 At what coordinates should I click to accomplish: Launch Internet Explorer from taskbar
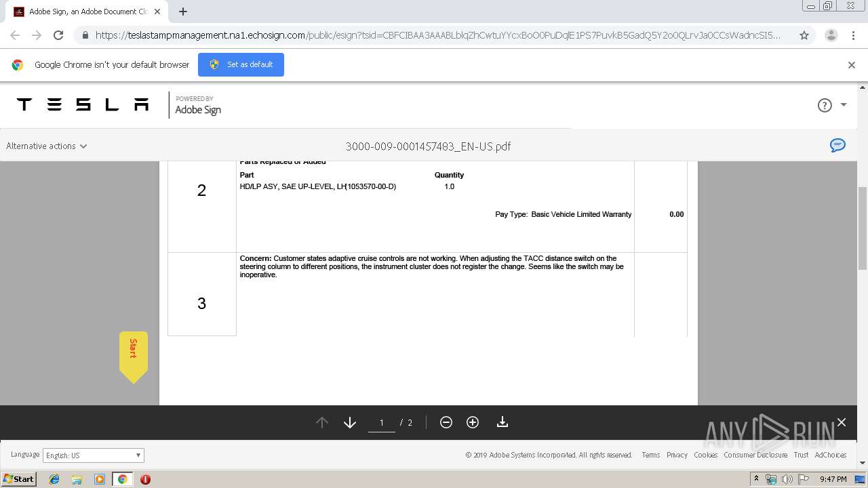pyautogui.click(x=54, y=479)
